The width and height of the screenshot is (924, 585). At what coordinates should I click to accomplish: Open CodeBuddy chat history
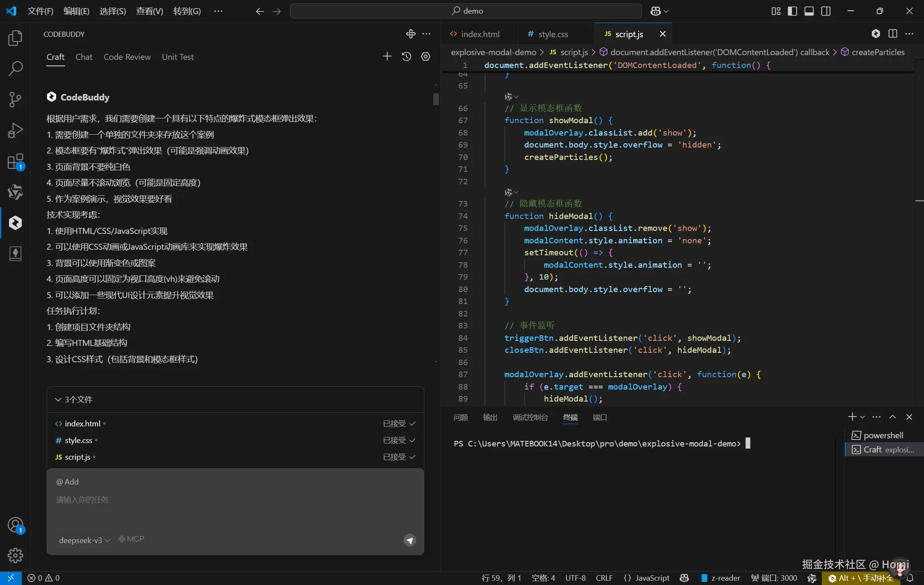point(406,56)
